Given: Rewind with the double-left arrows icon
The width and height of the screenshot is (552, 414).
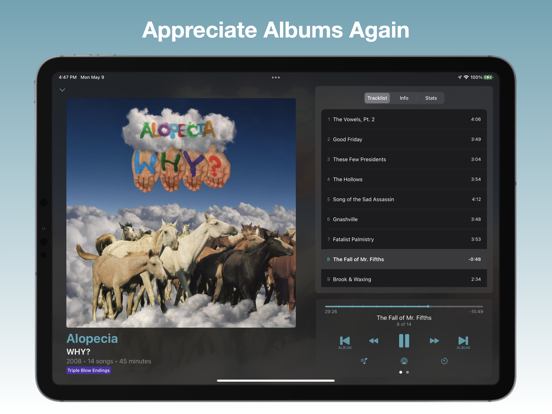Looking at the screenshot, I should [374, 340].
